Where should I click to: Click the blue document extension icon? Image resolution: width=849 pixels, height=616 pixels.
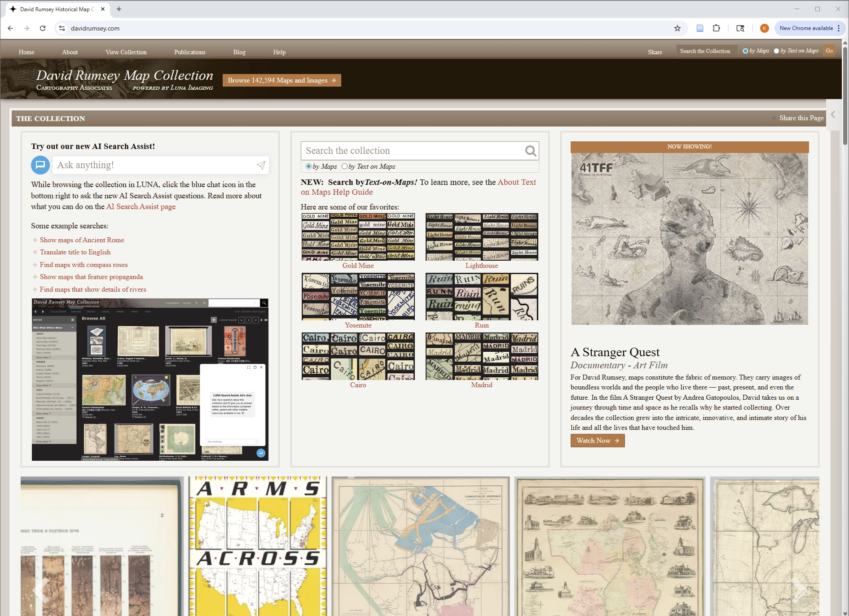[699, 28]
